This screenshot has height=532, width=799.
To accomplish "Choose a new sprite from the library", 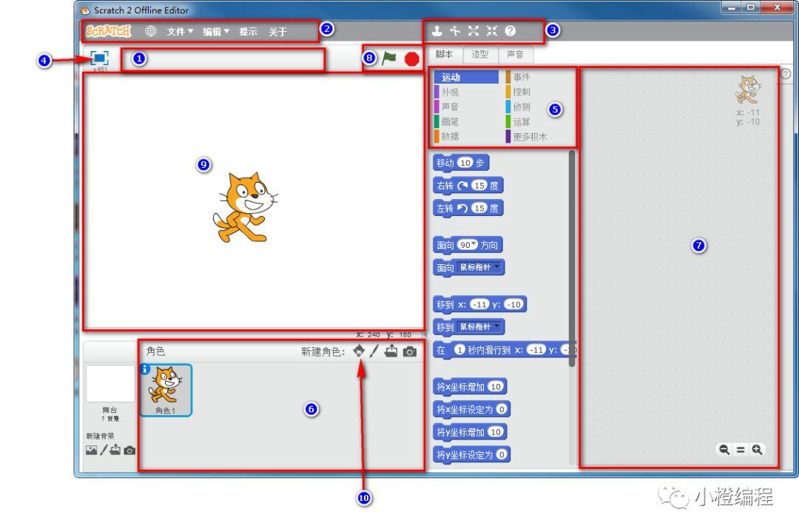I will [359, 350].
